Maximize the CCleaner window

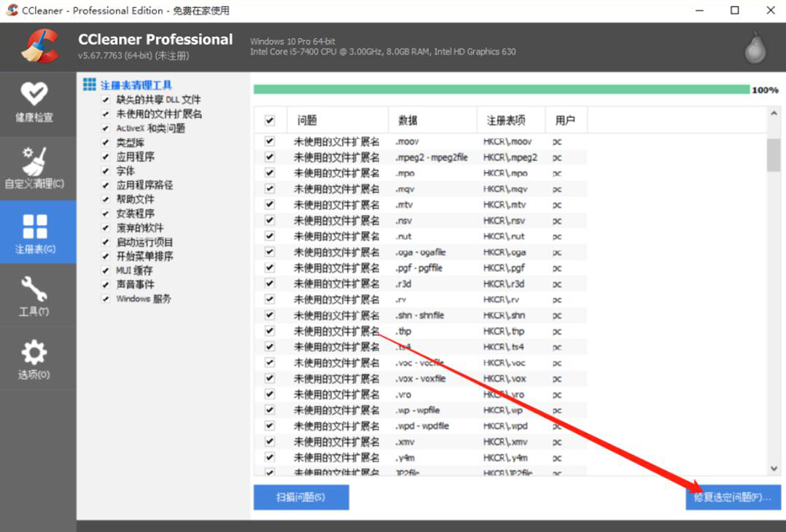[735, 10]
